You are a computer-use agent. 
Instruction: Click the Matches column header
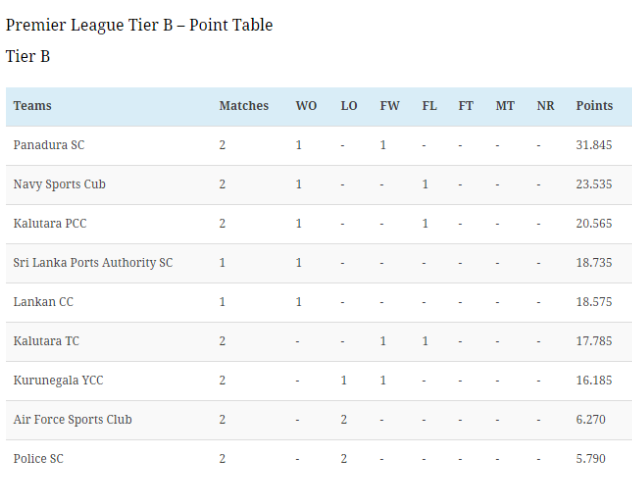(x=244, y=106)
